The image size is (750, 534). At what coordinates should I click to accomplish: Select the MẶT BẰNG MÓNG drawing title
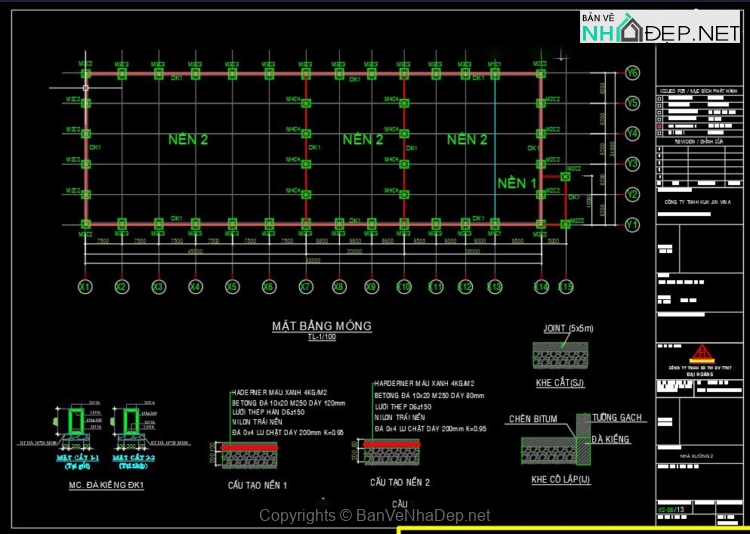pos(321,326)
